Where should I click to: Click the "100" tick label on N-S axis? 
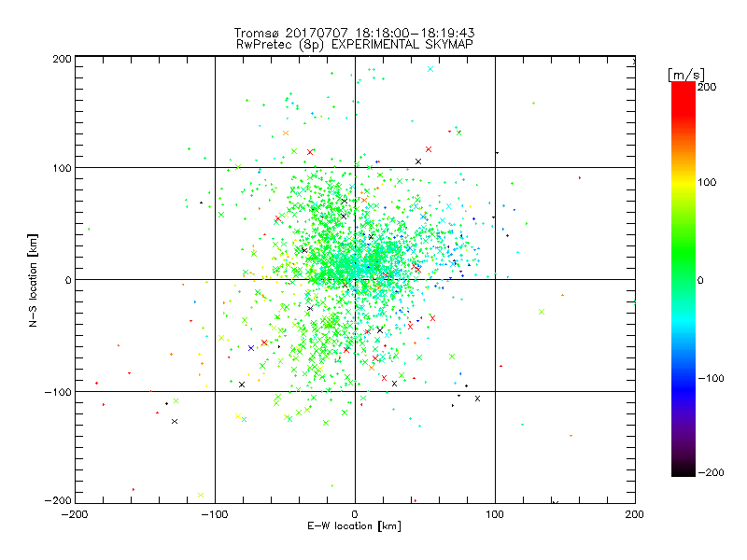(63, 168)
